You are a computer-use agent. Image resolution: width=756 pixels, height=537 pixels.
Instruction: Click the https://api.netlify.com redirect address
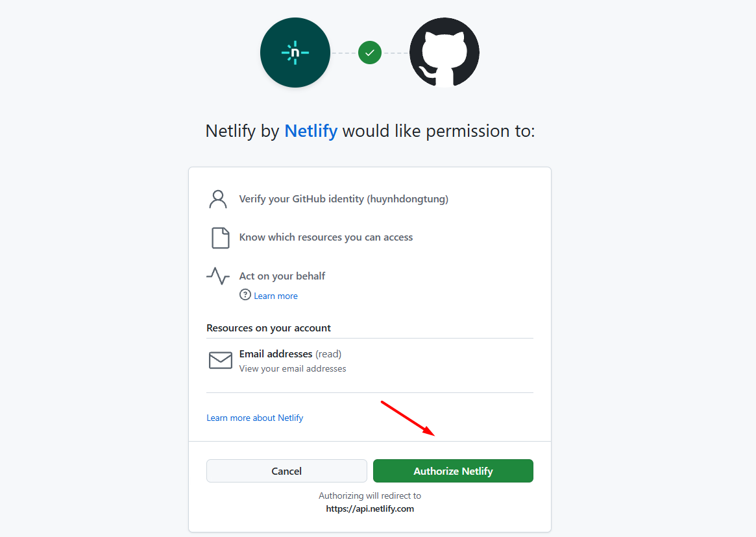point(370,508)
